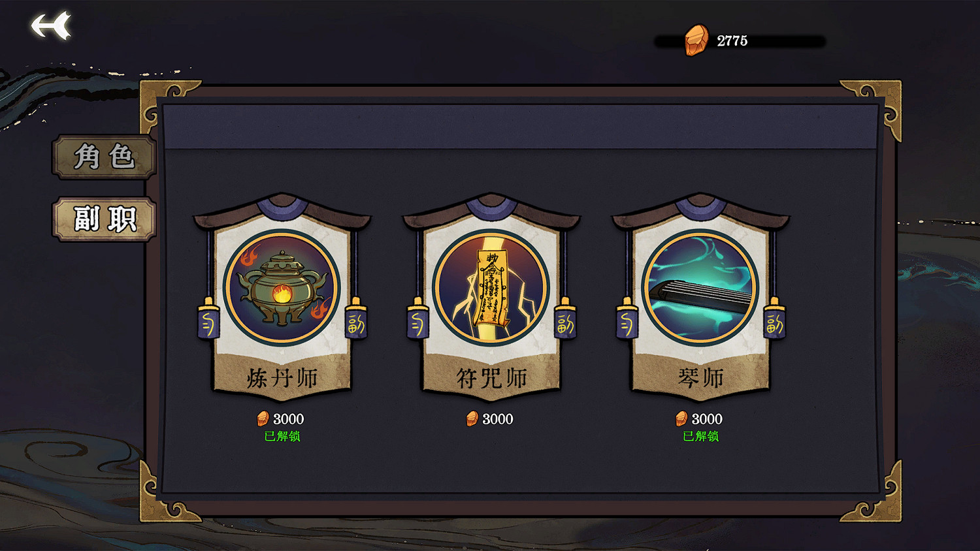This screenshot has height=551, width=980.
Task: Click the 琴师 name banner
Action: pyautogui.click(x=700, y=377)
